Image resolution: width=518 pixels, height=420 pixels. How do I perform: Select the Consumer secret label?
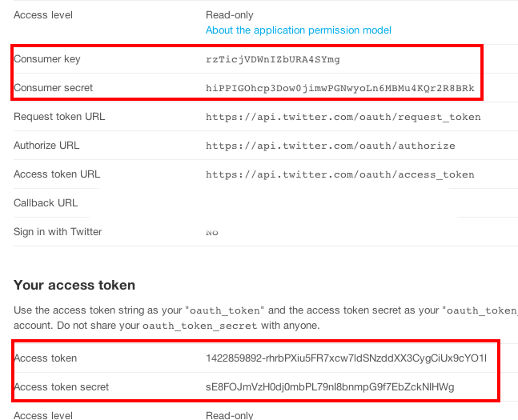tap(54, 88)
